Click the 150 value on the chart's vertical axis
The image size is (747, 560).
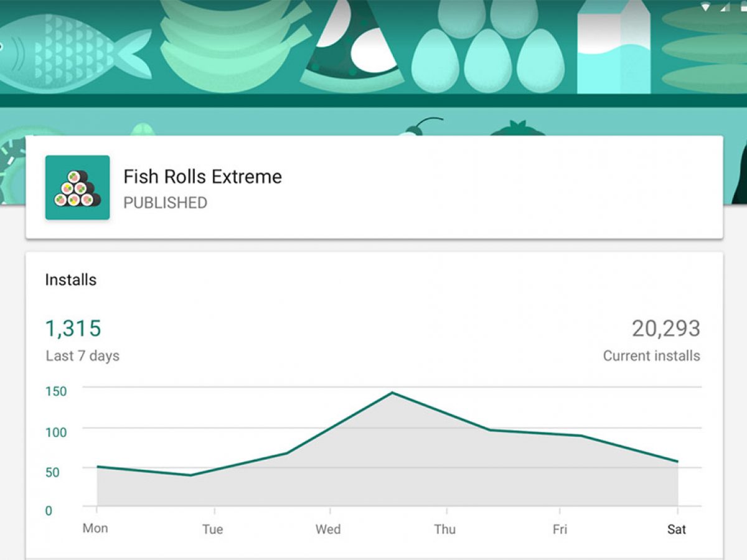(x=56, y=391)
